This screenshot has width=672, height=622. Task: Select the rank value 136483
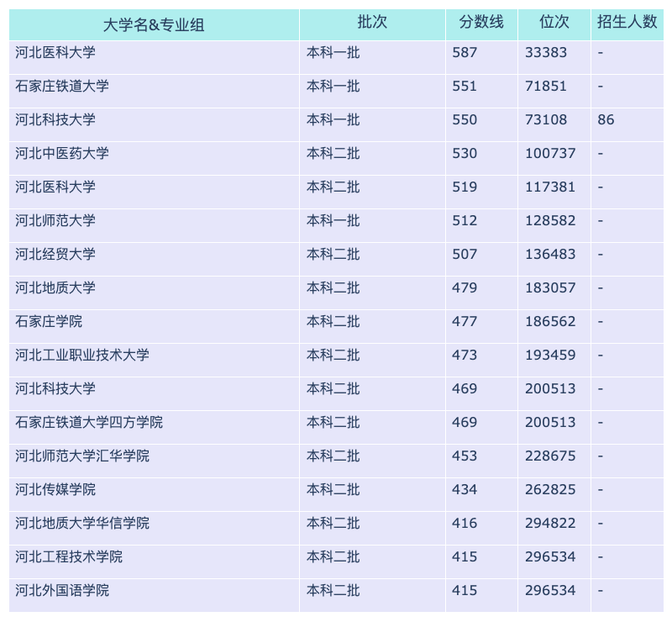(550, 255)
